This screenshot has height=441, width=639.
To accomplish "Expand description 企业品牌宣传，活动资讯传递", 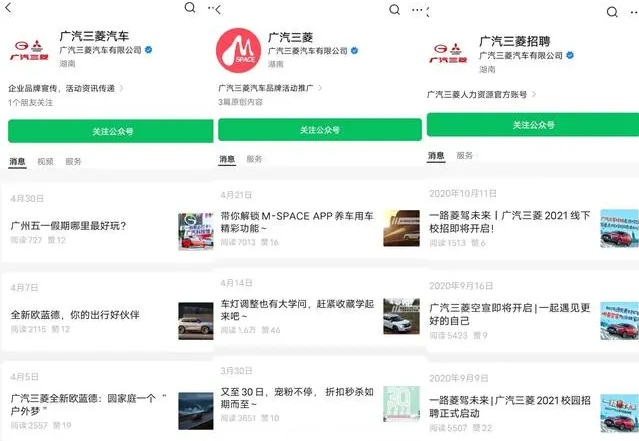I will (x=65, y=88).
